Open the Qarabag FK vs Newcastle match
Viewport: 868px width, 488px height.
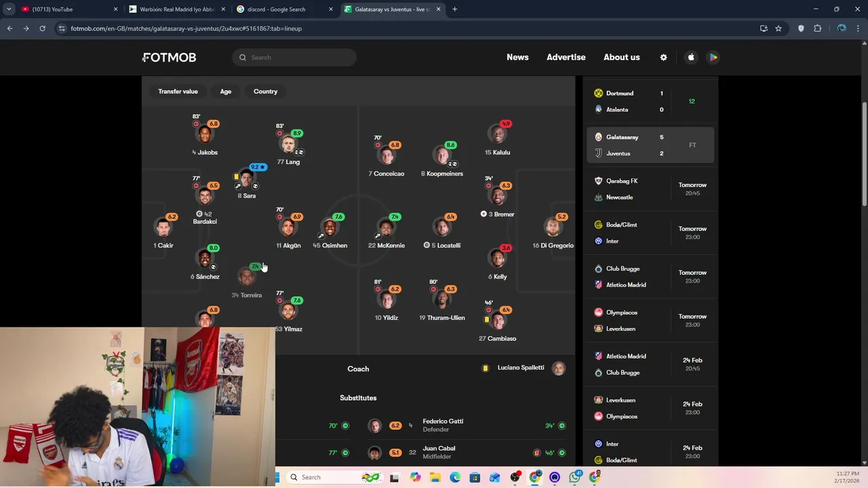coord(650,189)
